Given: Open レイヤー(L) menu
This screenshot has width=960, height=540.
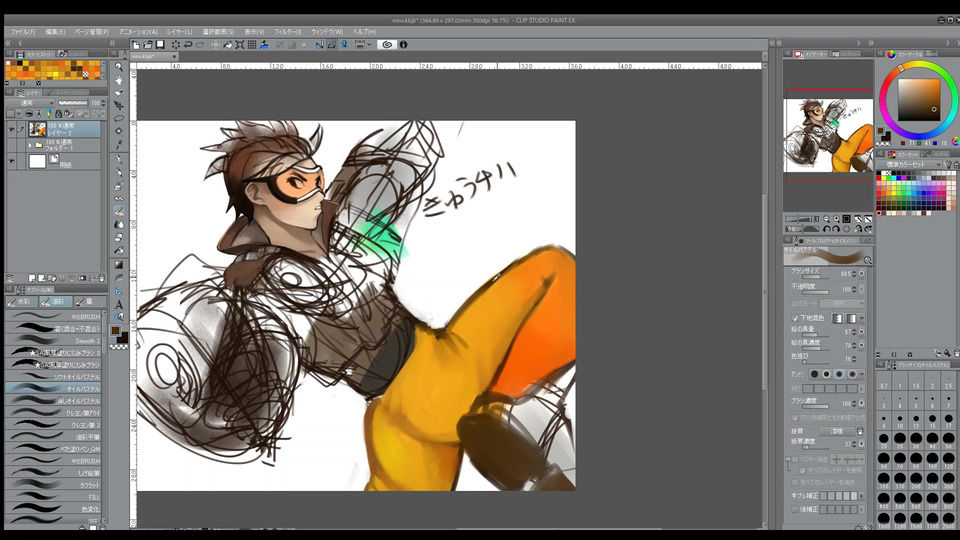Looking at the screenshot, I should click(x=179, y=32).
